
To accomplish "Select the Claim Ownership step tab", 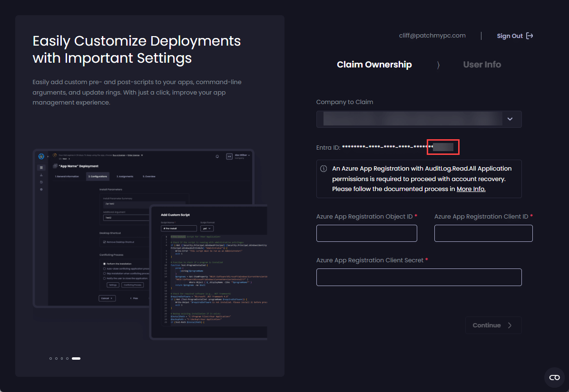I will pos(374,65).
